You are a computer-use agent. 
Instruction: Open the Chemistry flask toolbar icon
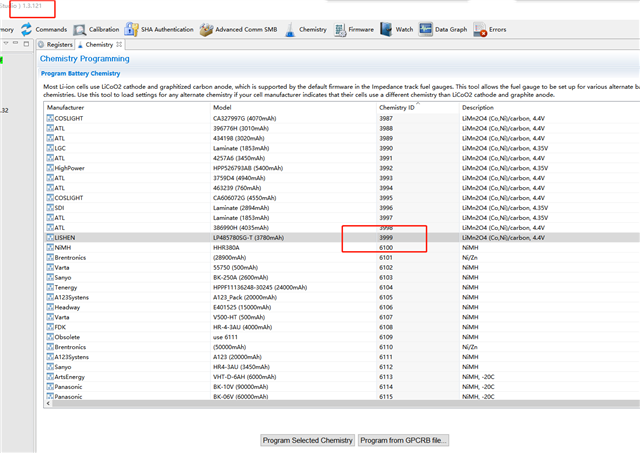[x=290, y=29]
